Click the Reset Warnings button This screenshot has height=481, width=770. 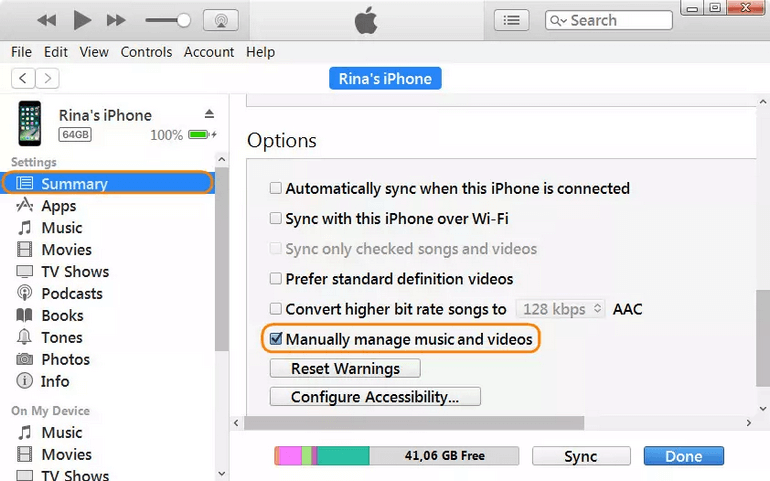345,368
